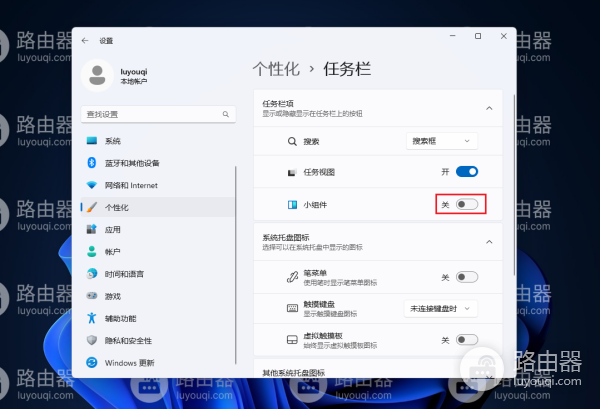Click the 虚拟触摸板 touchpad icon
600x409 pixels.
pyautogui.click(x=292, y=340)
